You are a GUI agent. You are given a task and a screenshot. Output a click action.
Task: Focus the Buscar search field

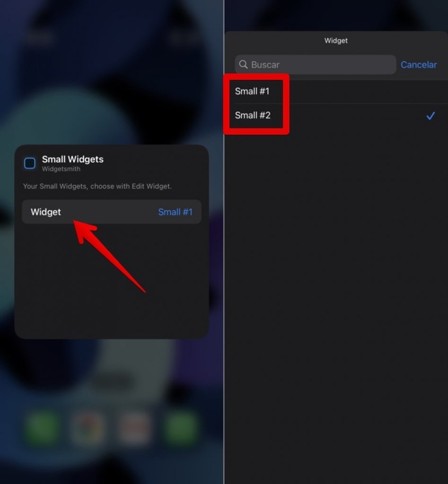(316, 64)
